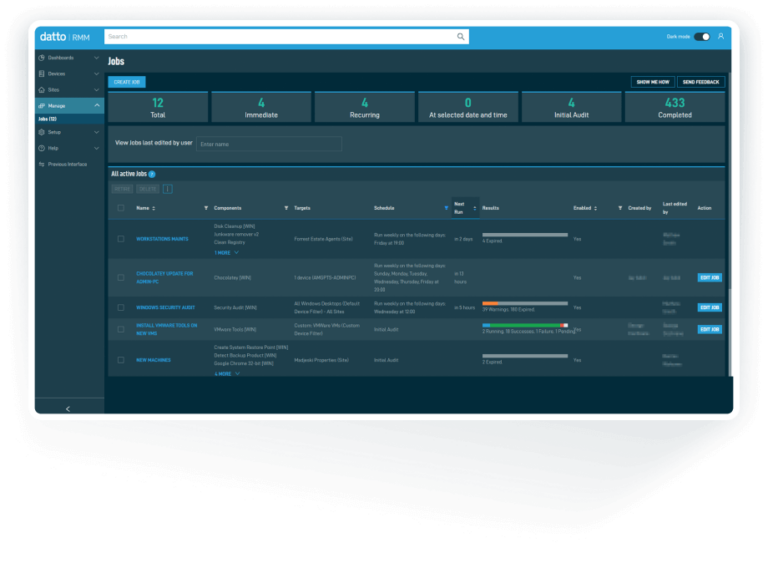The width and height of the screenshot is (768, 563).
Task: Click the Devices sidebar icon
Action: pyautogui.click(x=42, y=74)
